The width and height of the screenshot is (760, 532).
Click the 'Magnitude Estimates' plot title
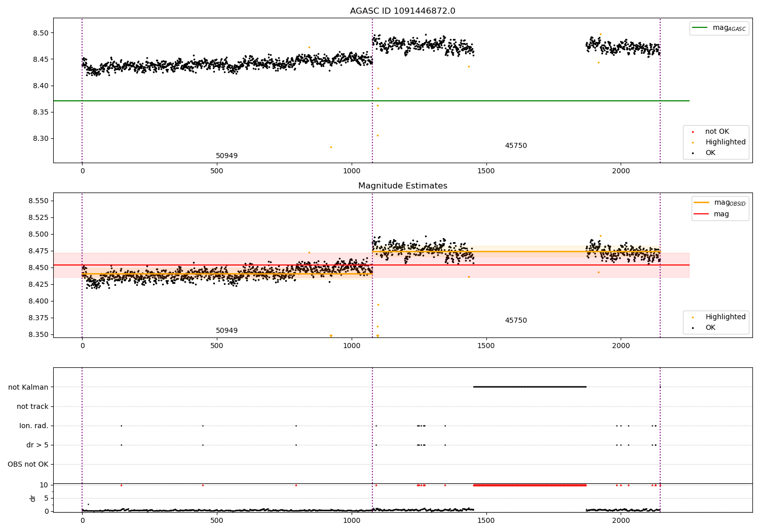pos(402,186)
